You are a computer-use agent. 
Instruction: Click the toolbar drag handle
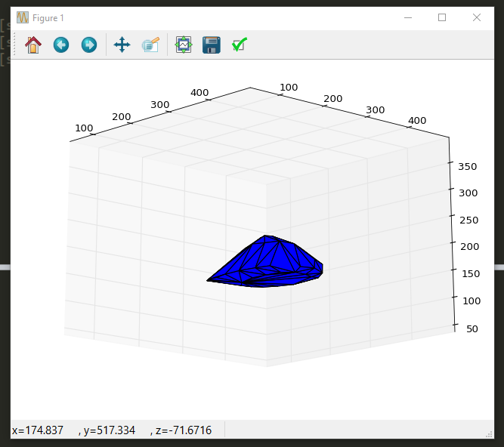tap(14, 44)
